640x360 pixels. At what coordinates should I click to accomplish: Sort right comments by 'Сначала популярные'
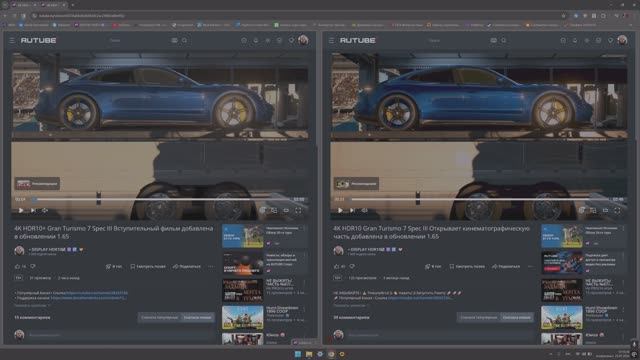(479, 318)
